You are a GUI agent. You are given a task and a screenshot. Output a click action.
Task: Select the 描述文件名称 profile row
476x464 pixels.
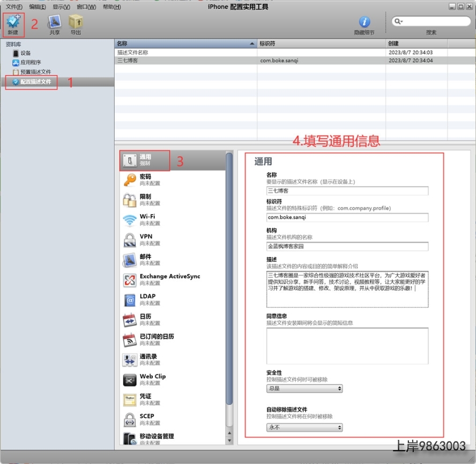(295, 53)
